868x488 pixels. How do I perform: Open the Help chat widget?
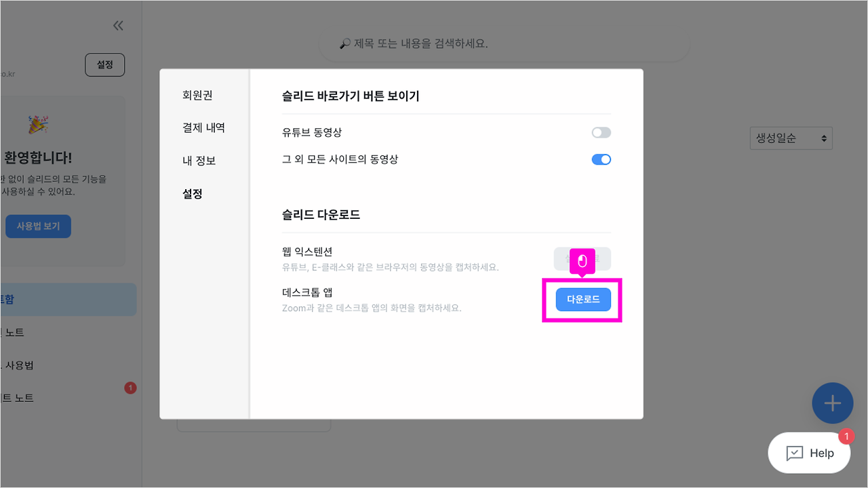point(809,453)
